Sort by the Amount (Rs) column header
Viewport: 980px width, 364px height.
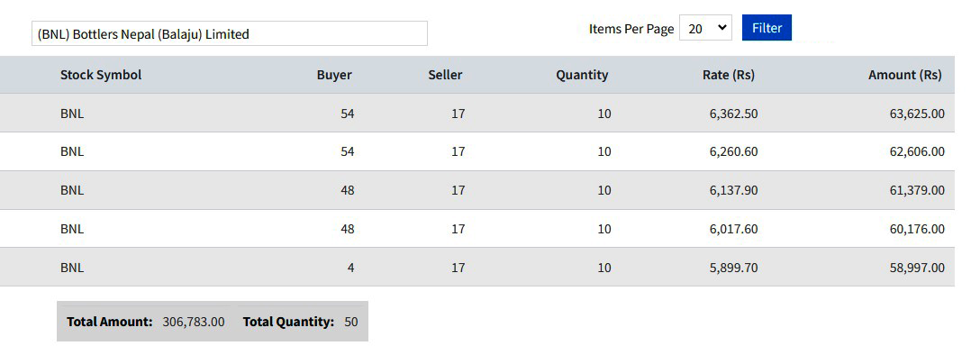click(904, 75)
